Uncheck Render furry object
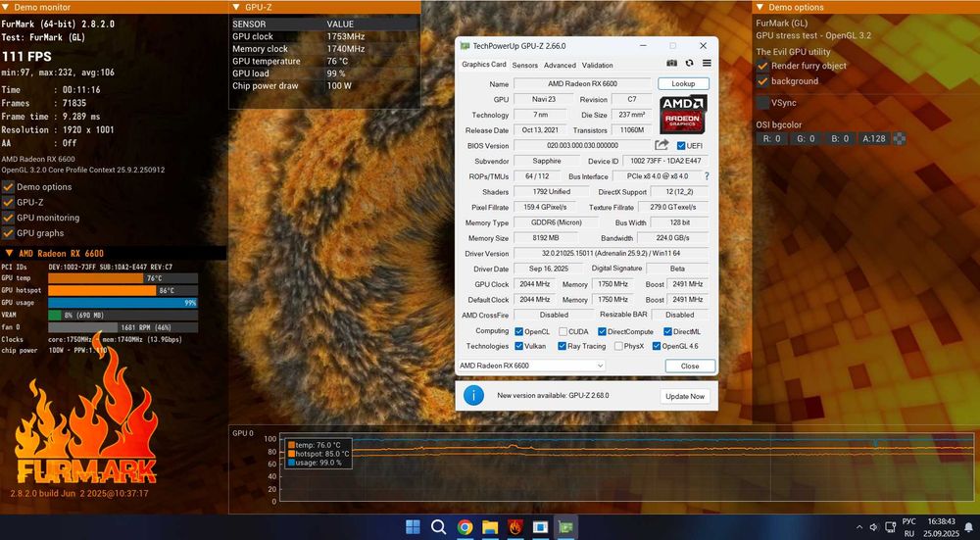Image resolution: width=980 pixels, height=540 pixels. pyautogui.click(x=762, y=66)
